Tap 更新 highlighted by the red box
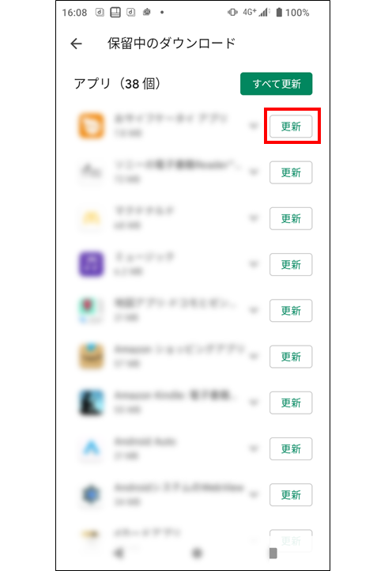392x571 pixels. point(291,127)
